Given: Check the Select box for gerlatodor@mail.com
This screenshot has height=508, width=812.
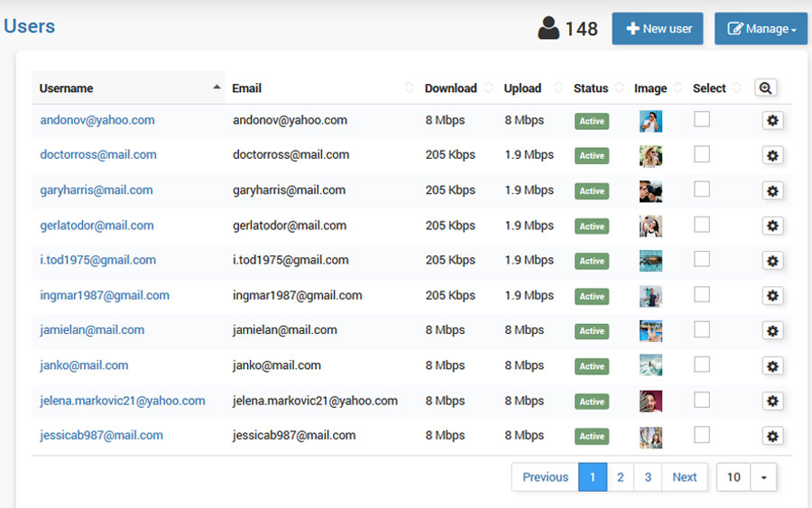Looking at the screenshot, I should [702, 225].
